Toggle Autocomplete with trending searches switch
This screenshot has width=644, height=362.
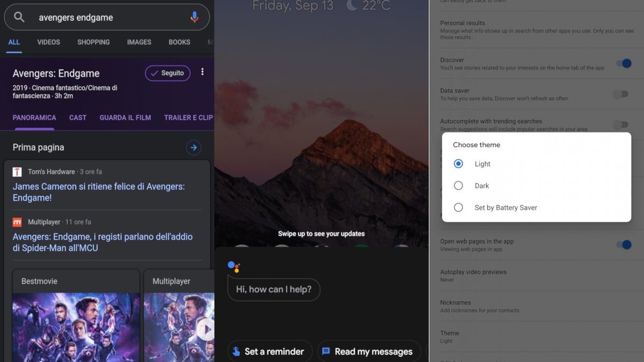pos(621,125)
